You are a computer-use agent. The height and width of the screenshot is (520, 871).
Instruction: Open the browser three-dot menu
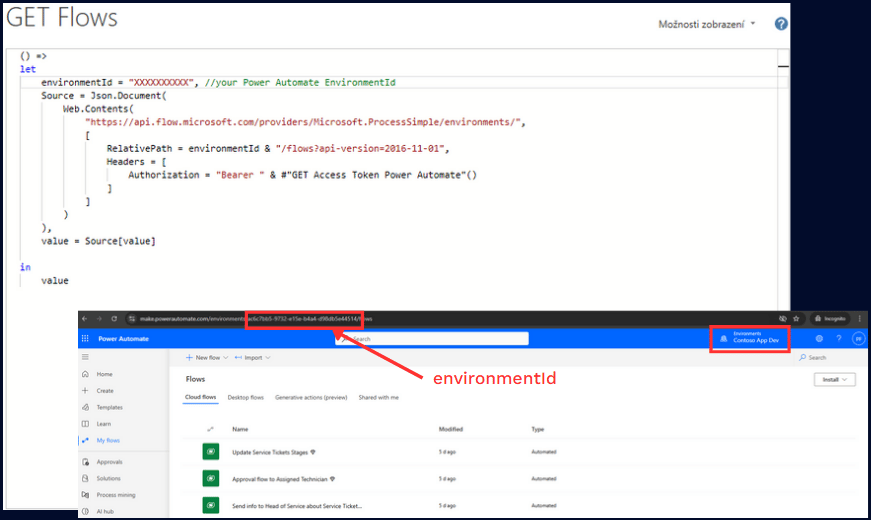[860, 319]
